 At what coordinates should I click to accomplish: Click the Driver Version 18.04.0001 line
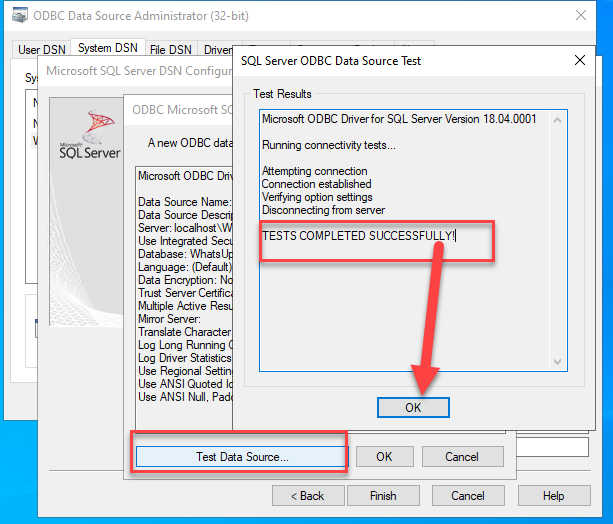tap(399, 119)
